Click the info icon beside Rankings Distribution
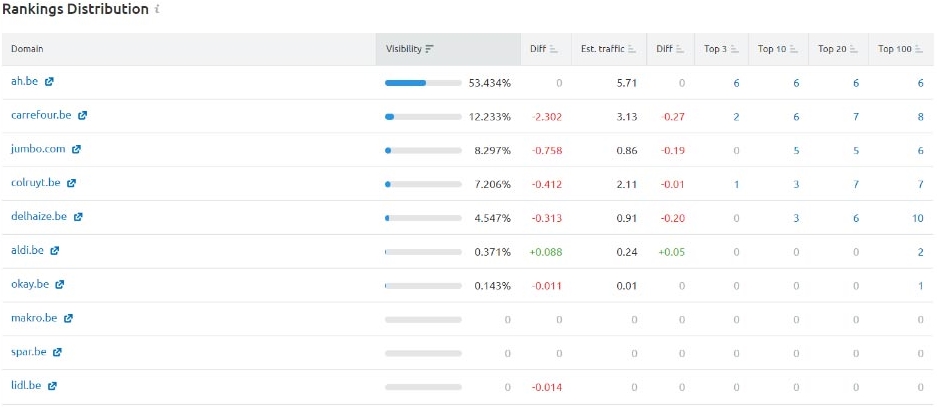Viewport: 937px width, 407px height. [x=157, y=10]
